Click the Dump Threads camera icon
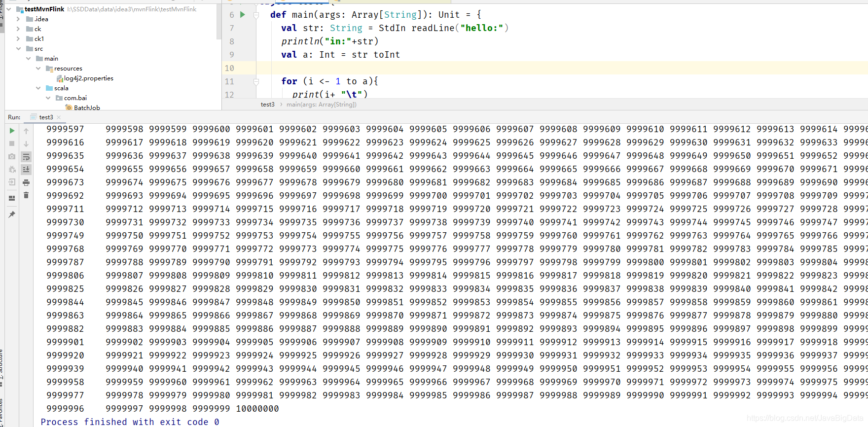The width and height of the screenshot is (868, 427). coord(12,156)
